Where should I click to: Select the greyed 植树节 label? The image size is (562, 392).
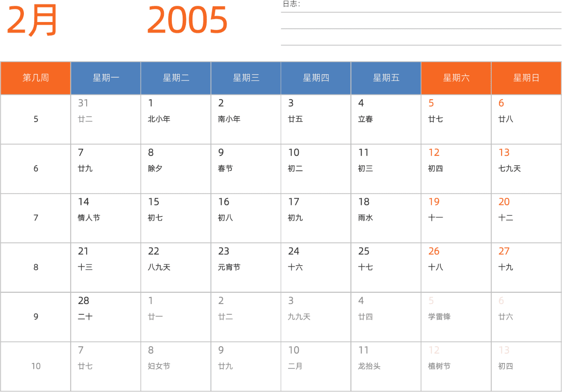[439, 366]
